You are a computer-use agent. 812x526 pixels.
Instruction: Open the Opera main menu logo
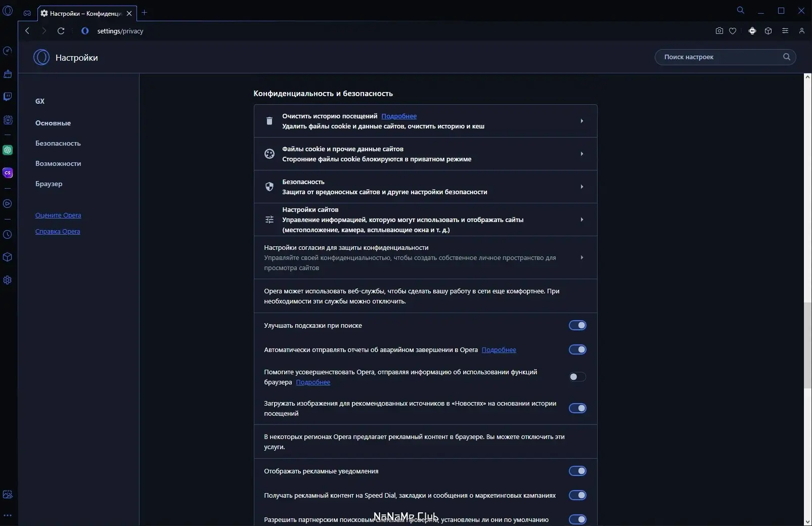(x=8, y=11)
